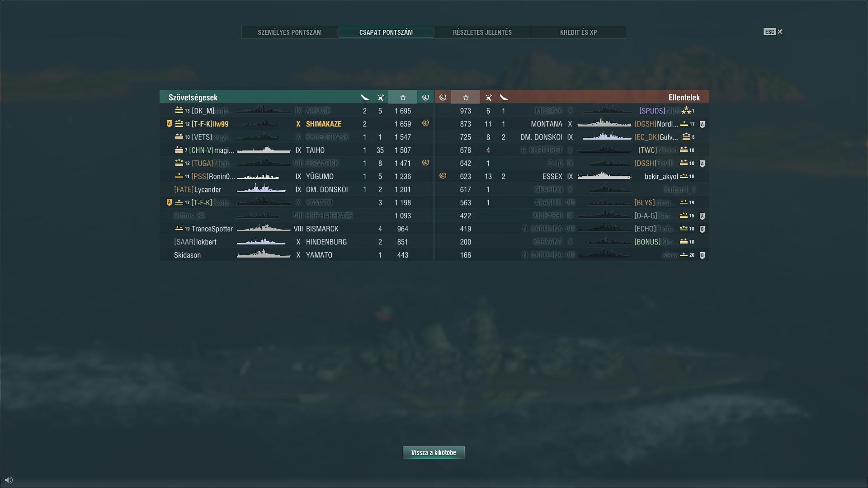868x488 pixels.
Task: Click Essex player's achievement medal icon
Action: coord(443,176)
